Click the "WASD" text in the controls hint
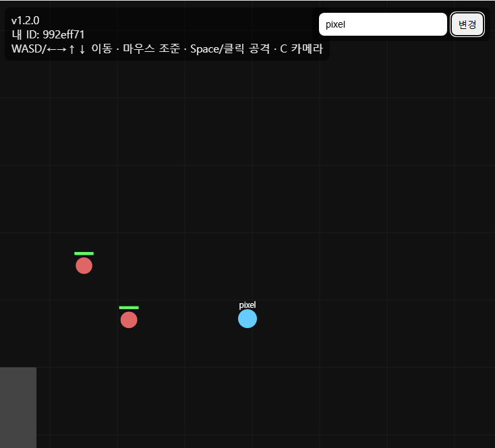This screenshot has height=448, width=495. click(28, 49)
